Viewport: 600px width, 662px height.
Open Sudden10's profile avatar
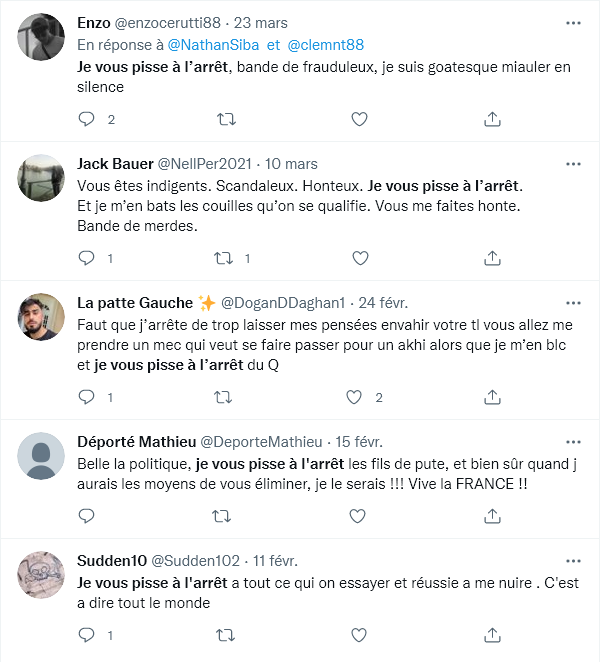42,577
